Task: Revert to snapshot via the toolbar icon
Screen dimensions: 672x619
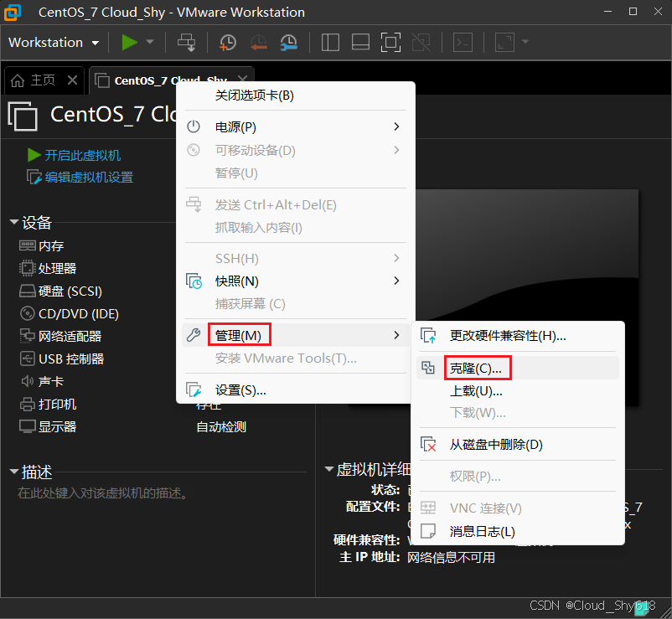Action: pyautogui.click(x=258, y=43)
